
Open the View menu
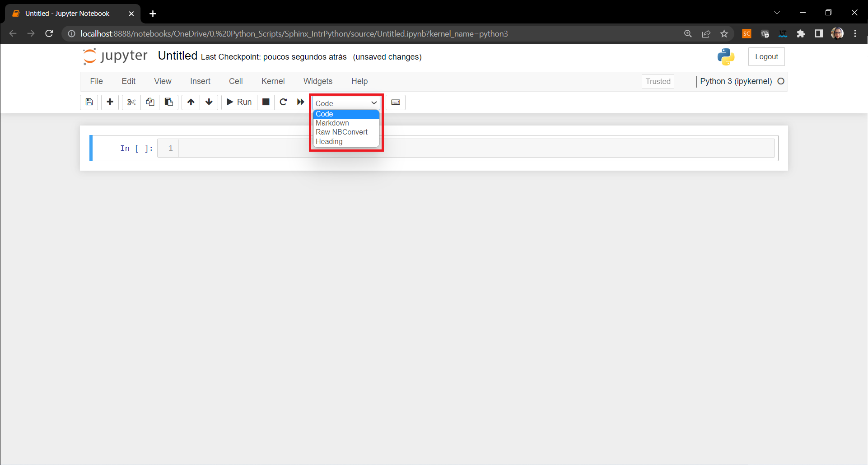point(163,81)
